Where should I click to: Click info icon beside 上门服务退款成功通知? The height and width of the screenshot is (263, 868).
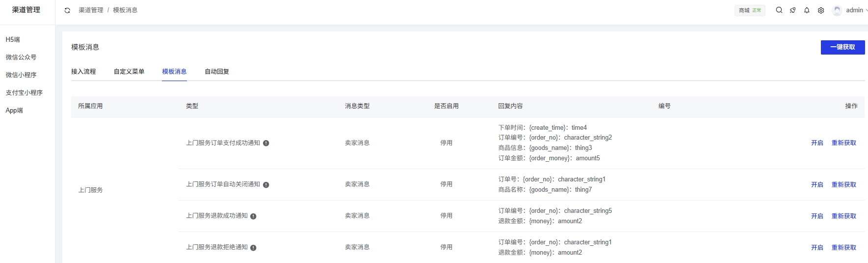tap(253, 216)
